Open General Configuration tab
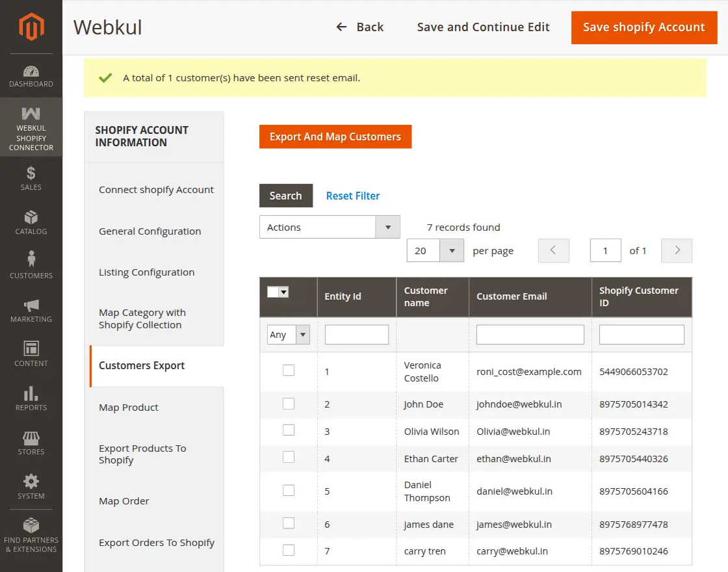728x572 pixels. tap(149, 231)
